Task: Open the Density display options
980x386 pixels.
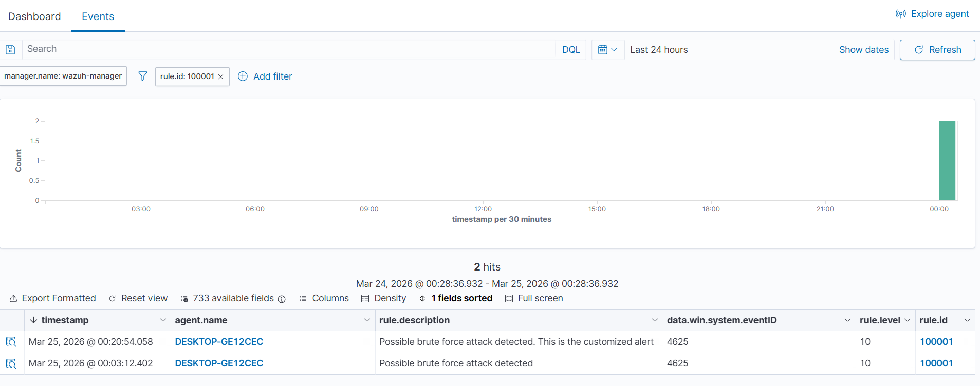Action: [x=383, y=298]
